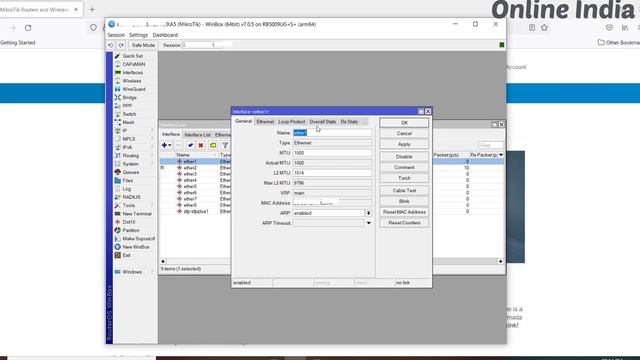Open RADIUS from the sidebar
The width and height of the screenshot is (640, 360).
click(x=131, y=197)
